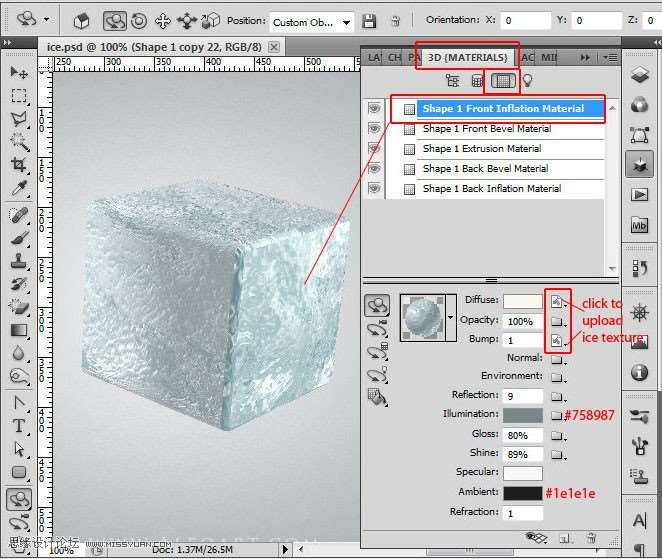
Task: Click the Ambient color swatch
Action: pos(523,493)
